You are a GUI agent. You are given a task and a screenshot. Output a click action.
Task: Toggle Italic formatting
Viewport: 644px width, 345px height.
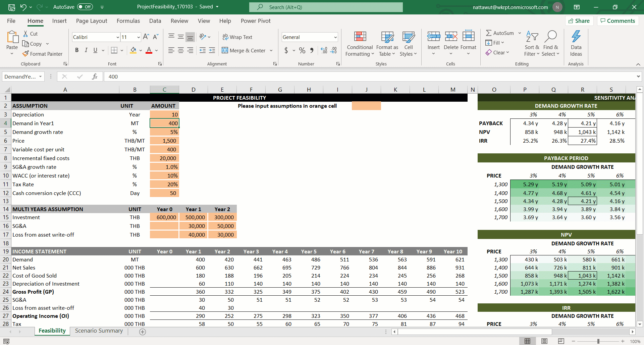point(86,50)
